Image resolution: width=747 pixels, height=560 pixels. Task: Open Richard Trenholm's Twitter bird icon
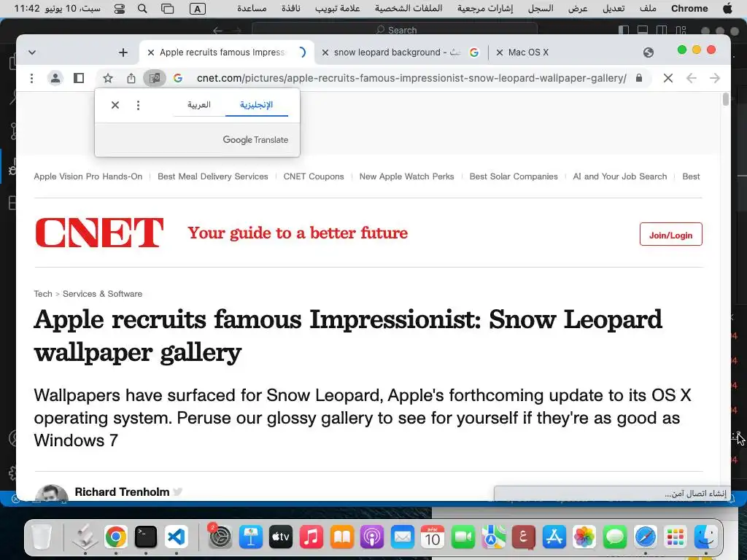coord(178,492)
